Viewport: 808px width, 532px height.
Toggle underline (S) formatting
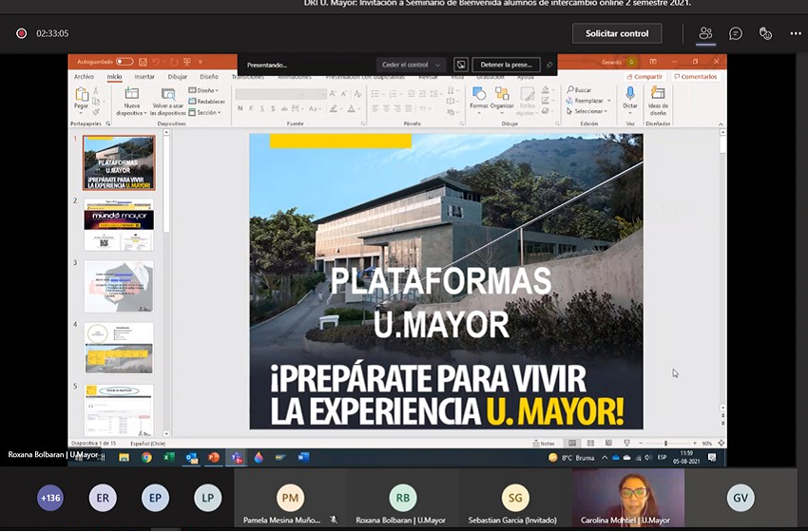pos(261,108)
